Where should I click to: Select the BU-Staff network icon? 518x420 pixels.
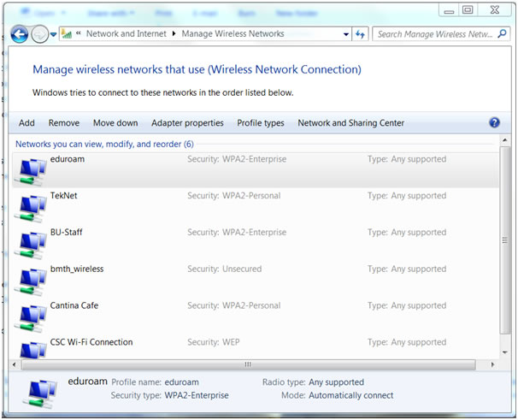[31, 245]
